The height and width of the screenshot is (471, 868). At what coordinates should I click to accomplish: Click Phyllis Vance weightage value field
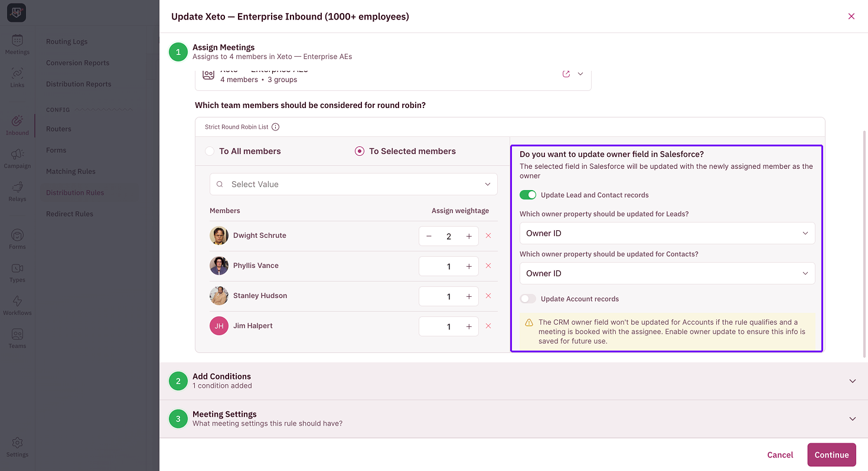pyautogui.click(x=449, y=266)
